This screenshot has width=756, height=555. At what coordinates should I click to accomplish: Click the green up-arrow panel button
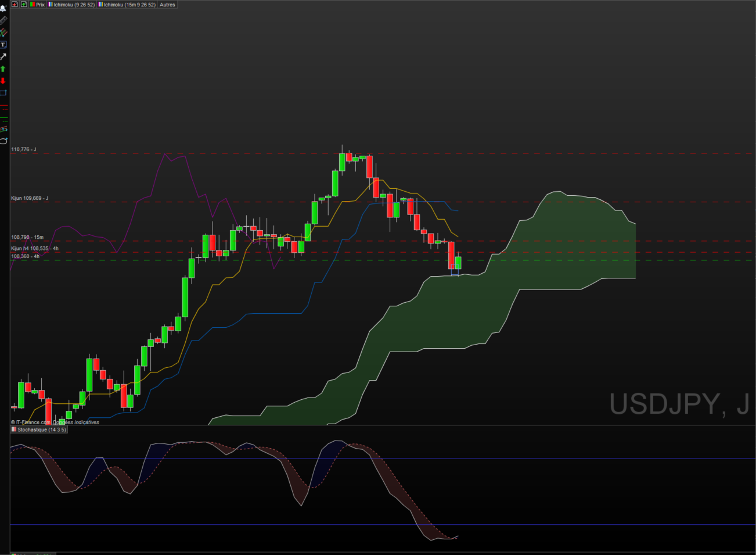[24, 4]
